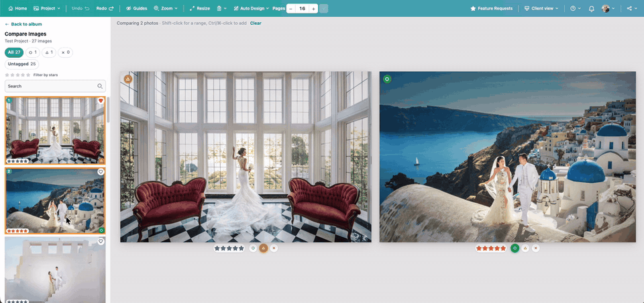Viewport: 644px width, 303px height.
Task: Click the search magnifier icon
Action: click(x=100, y=87)
